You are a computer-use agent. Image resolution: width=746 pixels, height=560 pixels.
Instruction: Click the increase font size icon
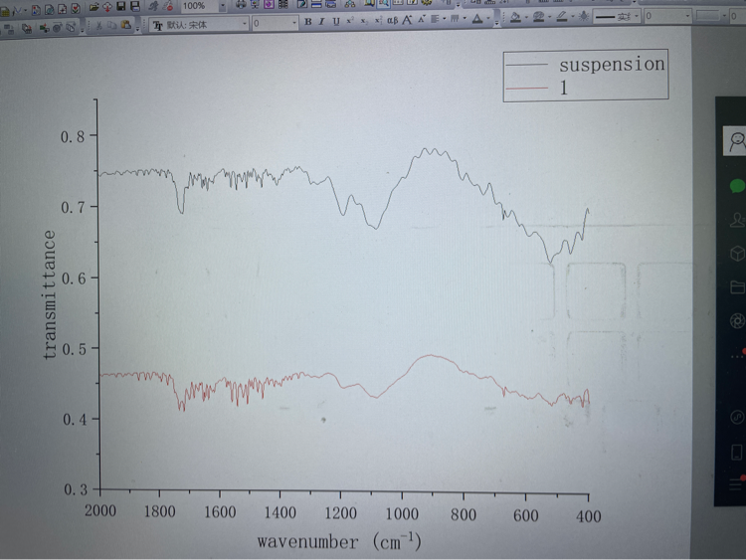[x=409, y=21]
